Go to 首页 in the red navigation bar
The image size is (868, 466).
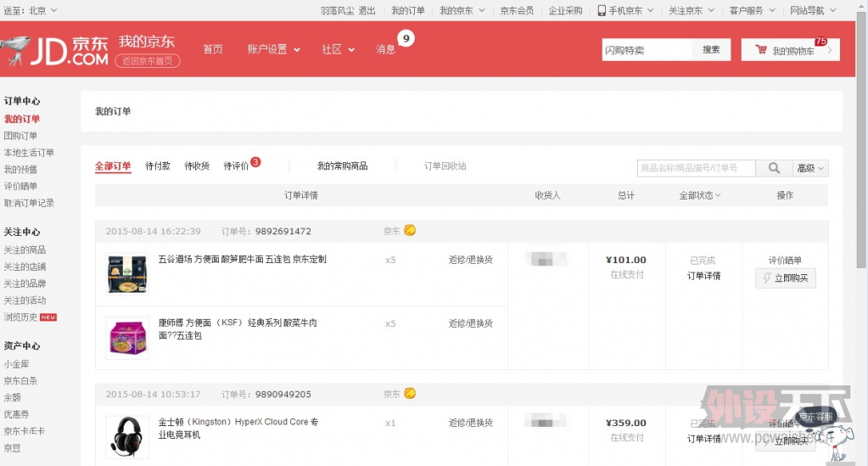(213, 49)
